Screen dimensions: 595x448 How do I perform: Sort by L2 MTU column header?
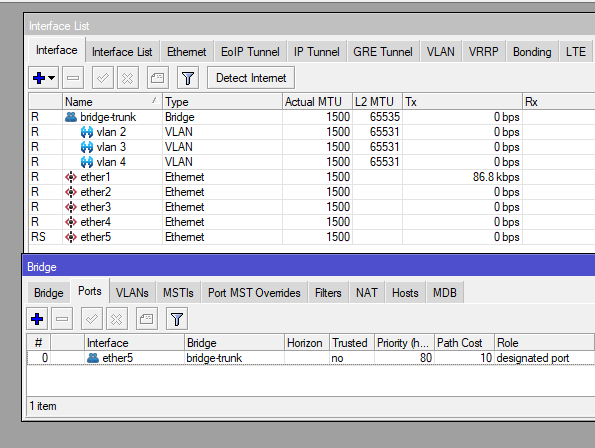click(x=377, y=102)
